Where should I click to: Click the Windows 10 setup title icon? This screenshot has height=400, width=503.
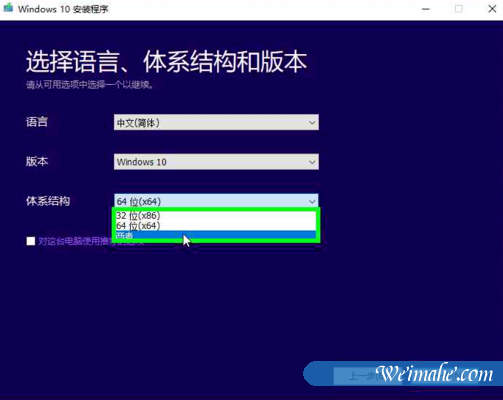point(8,8)
